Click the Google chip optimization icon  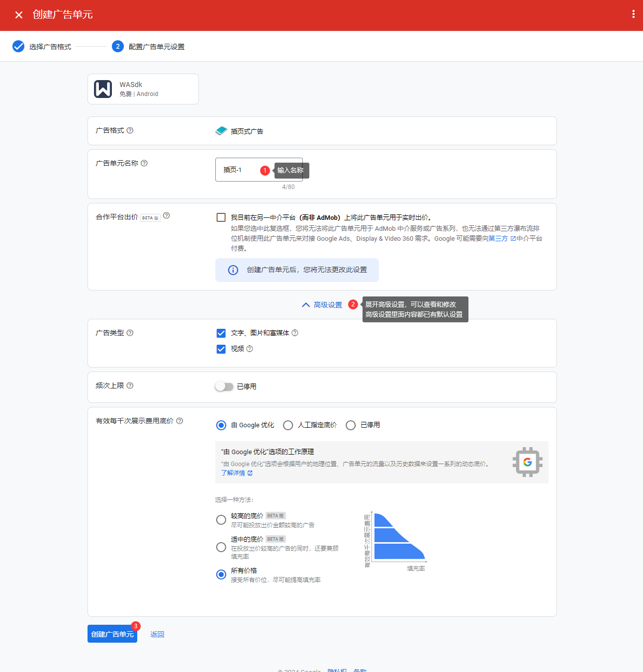tap(528, 462)
